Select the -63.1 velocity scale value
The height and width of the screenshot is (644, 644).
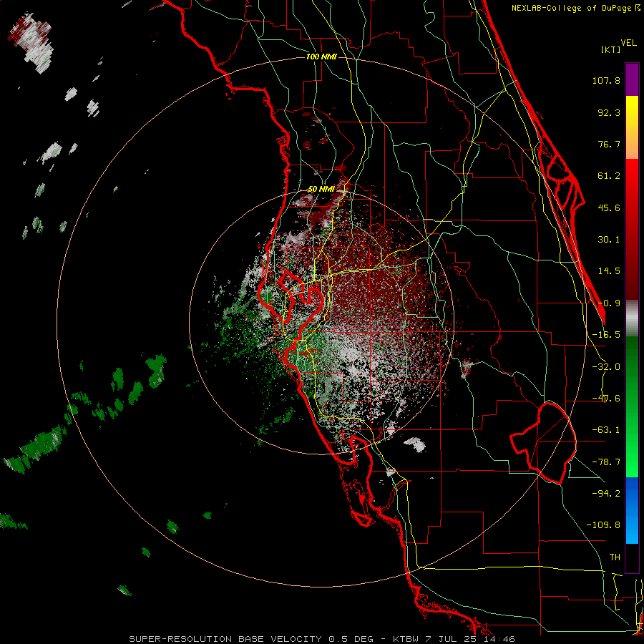coord(606,430)
